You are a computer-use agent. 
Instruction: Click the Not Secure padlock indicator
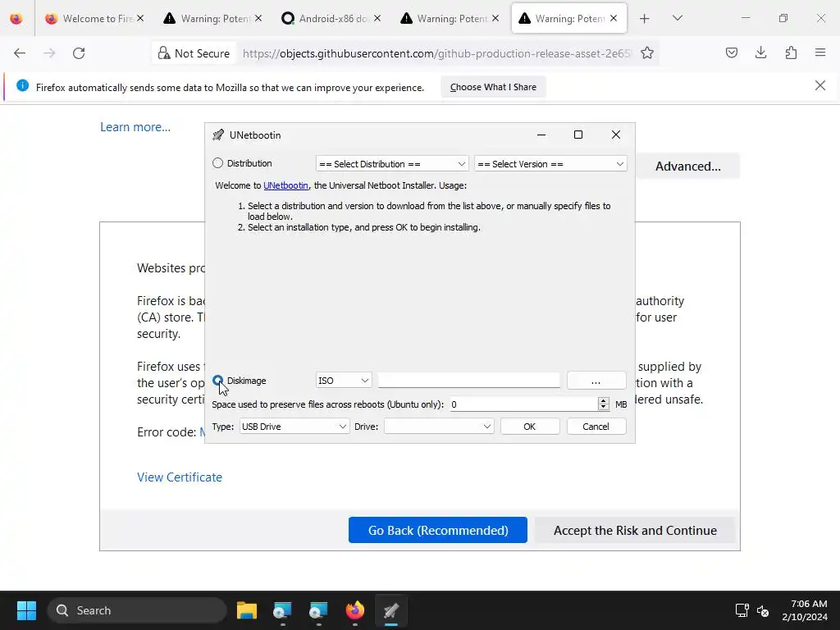(x=194, y=53)
